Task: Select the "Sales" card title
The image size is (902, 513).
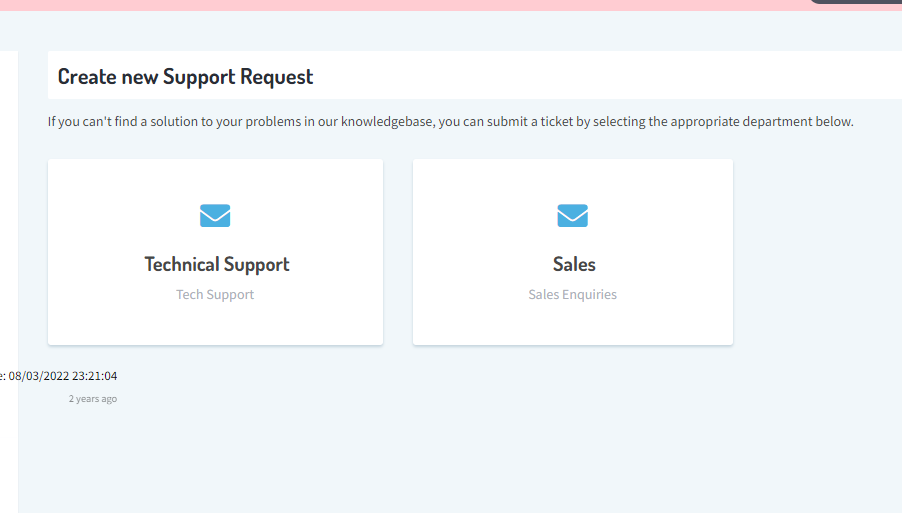Action: click(x=574, y=264)
